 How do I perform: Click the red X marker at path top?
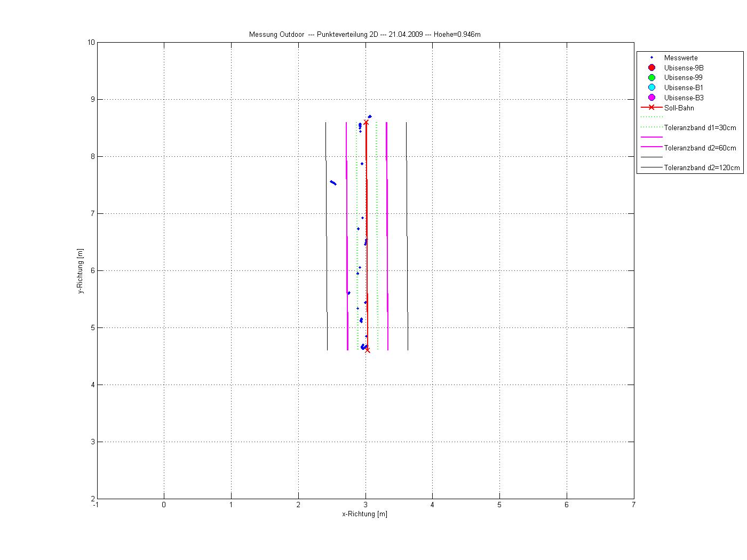(366, 122)
